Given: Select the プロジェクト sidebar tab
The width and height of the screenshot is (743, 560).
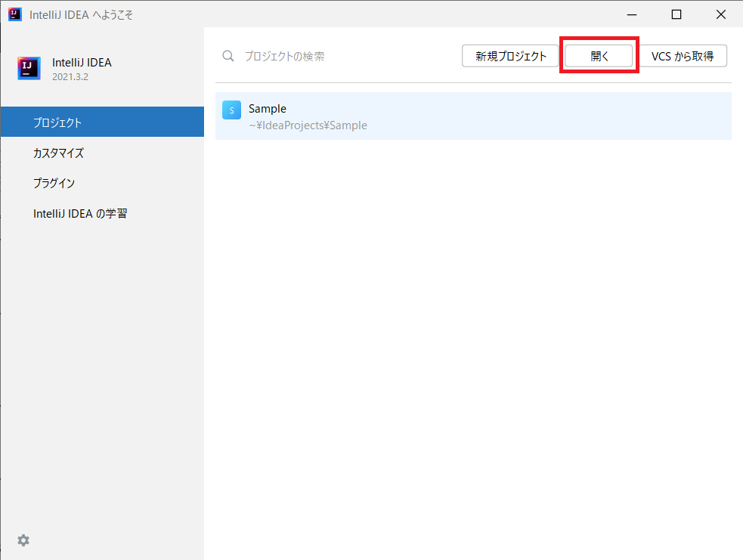Looking at the screenshot, I should click(102, 122).
